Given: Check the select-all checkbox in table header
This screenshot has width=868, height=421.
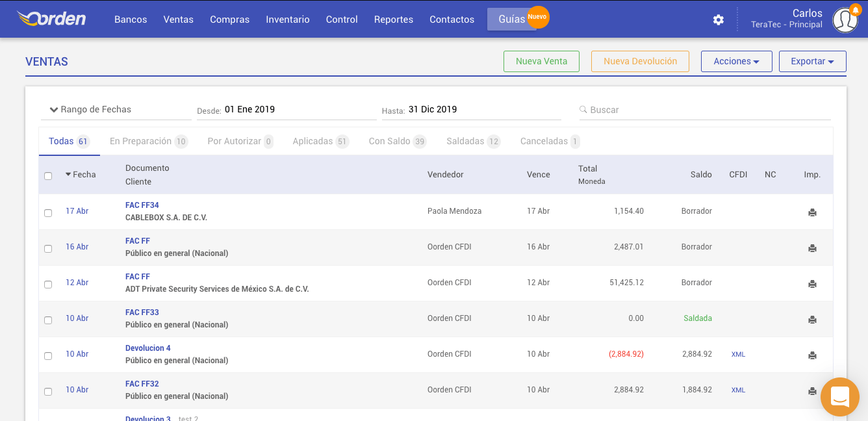Looking at the screenshot, I should point(48,175).
